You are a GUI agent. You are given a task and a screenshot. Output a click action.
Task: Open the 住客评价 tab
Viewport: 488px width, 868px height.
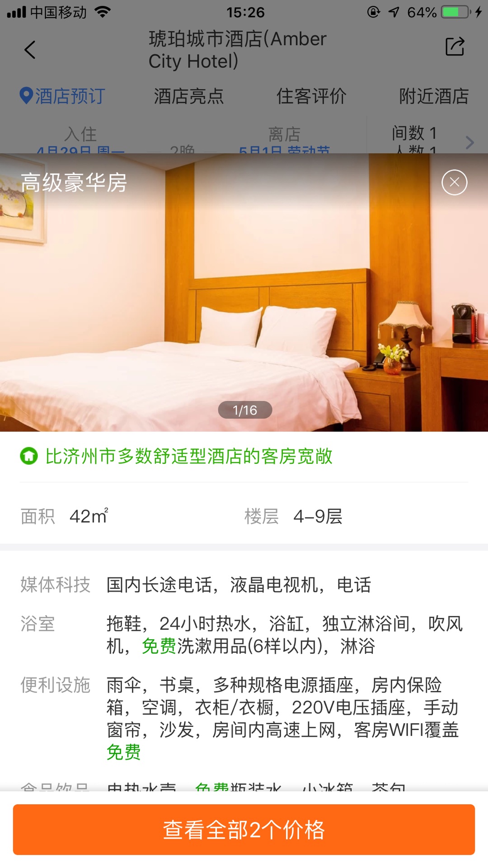click(x=311, y=96)
